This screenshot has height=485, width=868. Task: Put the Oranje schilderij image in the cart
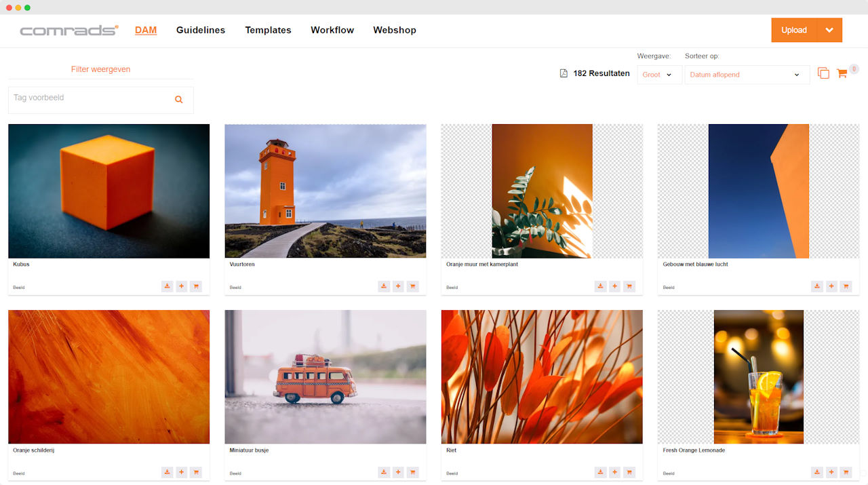(x=196, y=472)
